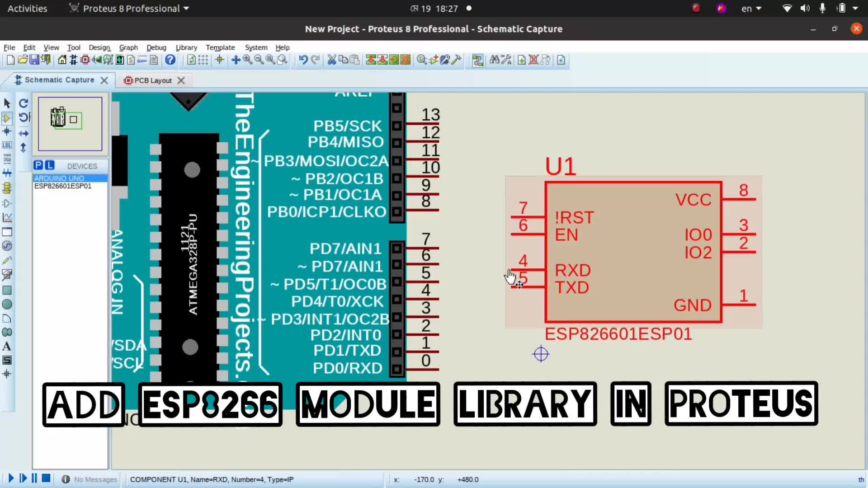Click the RXD pin 4 of U1

pos(527,270)
